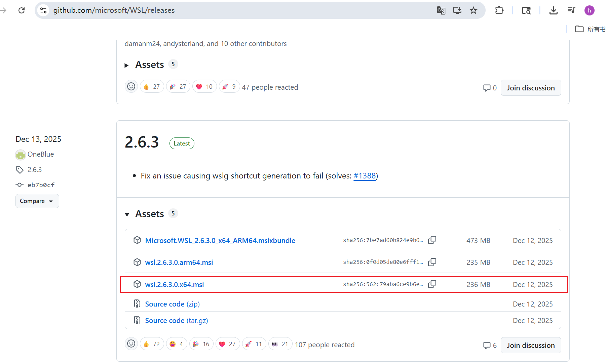606x364 pixels.
Task: Click the Latest badge
Action: point(182,143)
